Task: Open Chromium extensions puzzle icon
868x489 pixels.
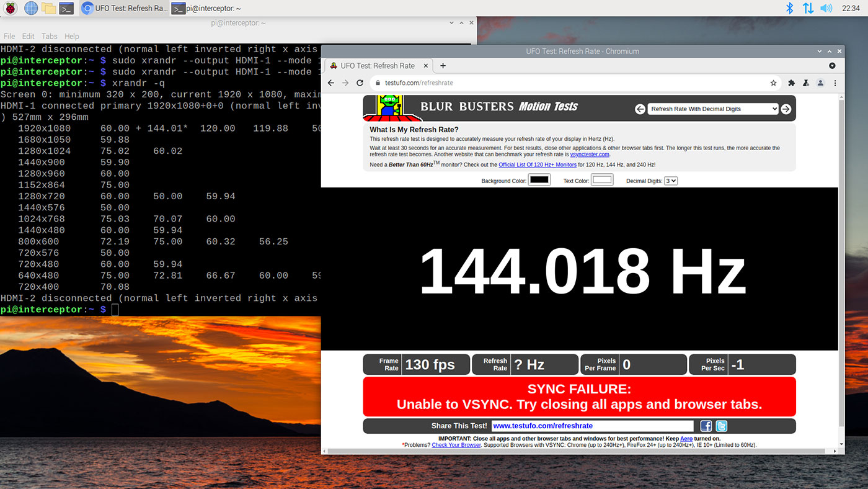Action: pos(792,83)
